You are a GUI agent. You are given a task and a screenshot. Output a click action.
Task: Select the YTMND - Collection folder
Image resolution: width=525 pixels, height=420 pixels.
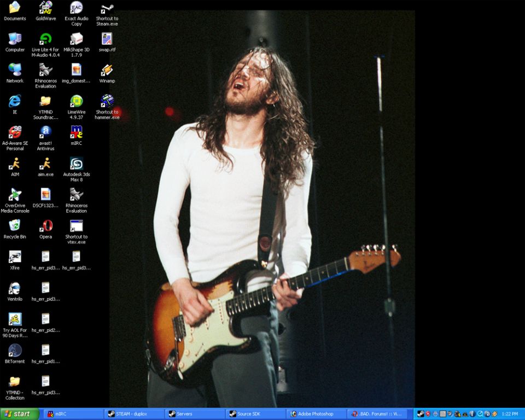point(15,388)
